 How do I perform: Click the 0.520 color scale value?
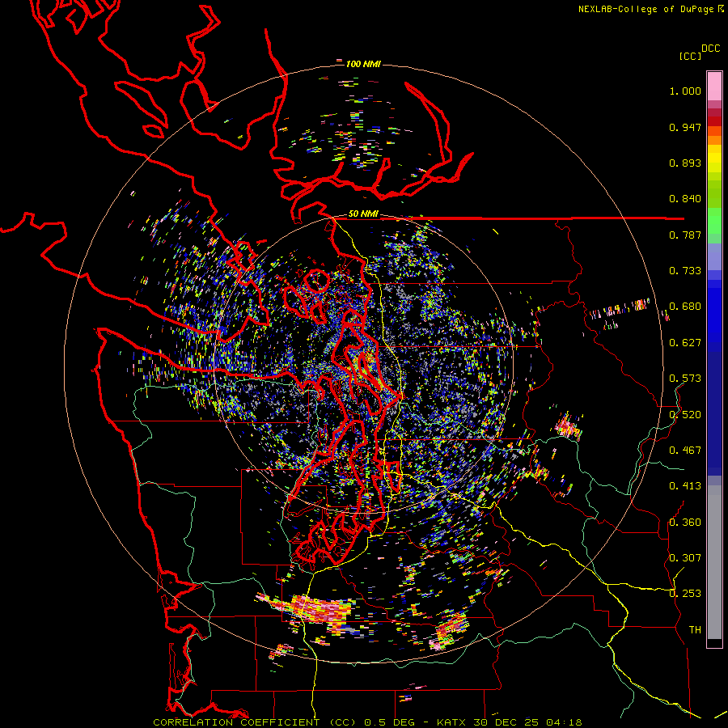pyautogui.click(x=685, y=415)
